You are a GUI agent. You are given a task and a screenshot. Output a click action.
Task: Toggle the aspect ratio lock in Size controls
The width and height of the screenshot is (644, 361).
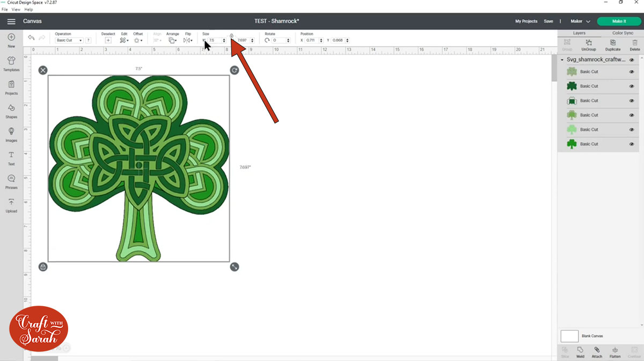(231, 35)
